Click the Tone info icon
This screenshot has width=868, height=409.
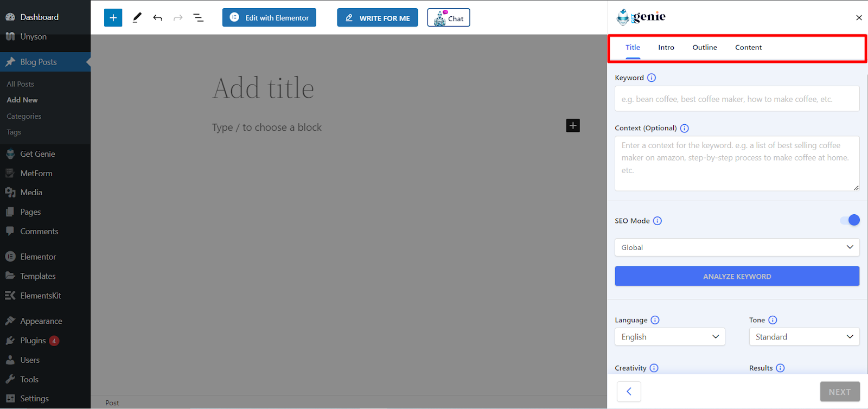(x=773, y=320)
